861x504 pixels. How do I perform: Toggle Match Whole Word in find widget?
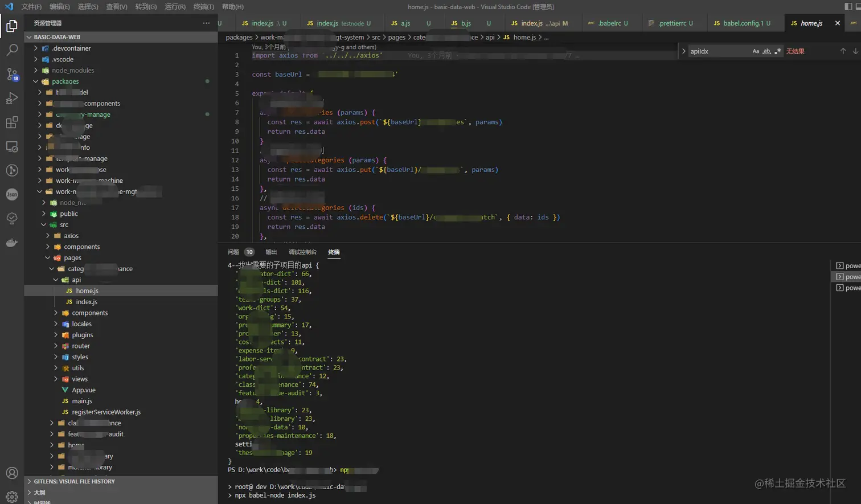(x=767, y=51)
